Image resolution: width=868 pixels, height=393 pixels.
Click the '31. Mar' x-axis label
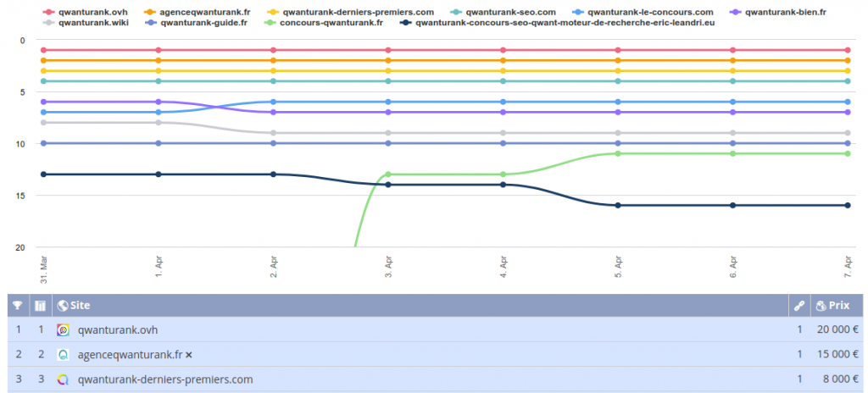[x=44, y=268]
